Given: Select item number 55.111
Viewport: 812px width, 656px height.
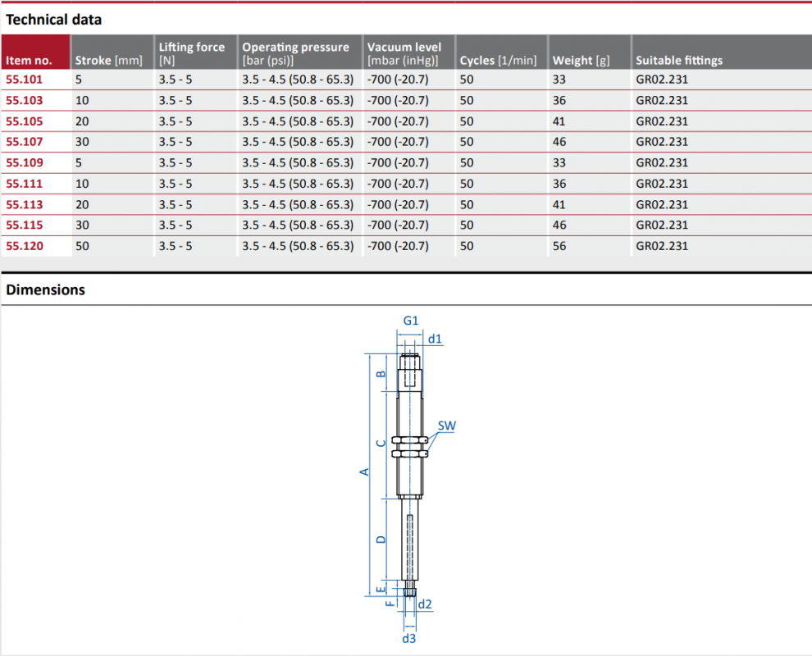Looking at the screenshot, I should click(x=25, y=184).
